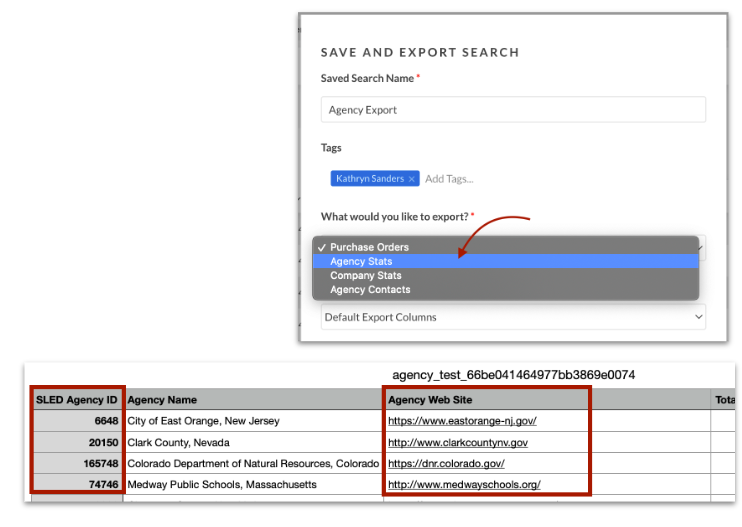
Task: Select the Clark County, Nevada cell
Action: click(254, 442)
